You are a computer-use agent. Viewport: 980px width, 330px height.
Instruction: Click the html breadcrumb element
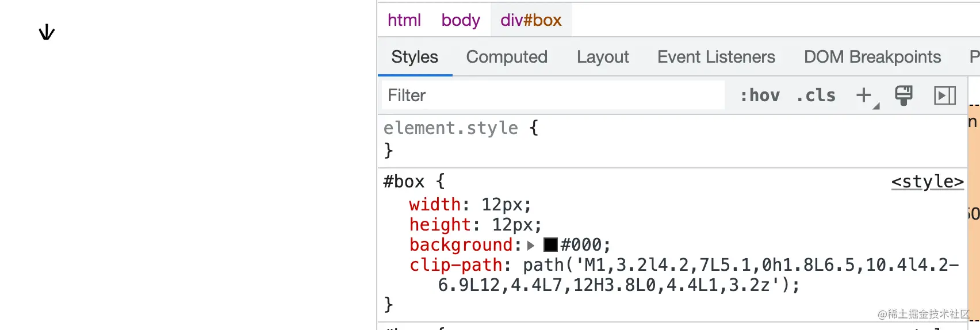tap(404, 20)
